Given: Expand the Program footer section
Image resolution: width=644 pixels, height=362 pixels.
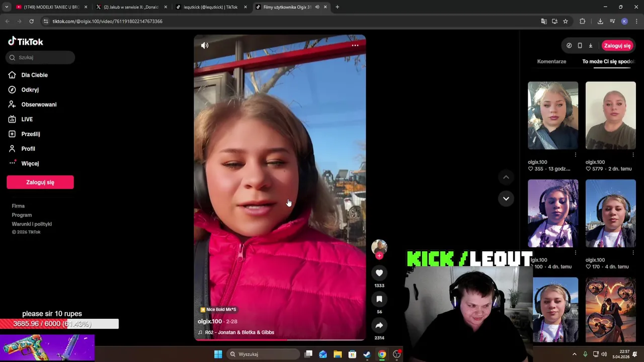Looking at the screenshot, I should point(22,215).
